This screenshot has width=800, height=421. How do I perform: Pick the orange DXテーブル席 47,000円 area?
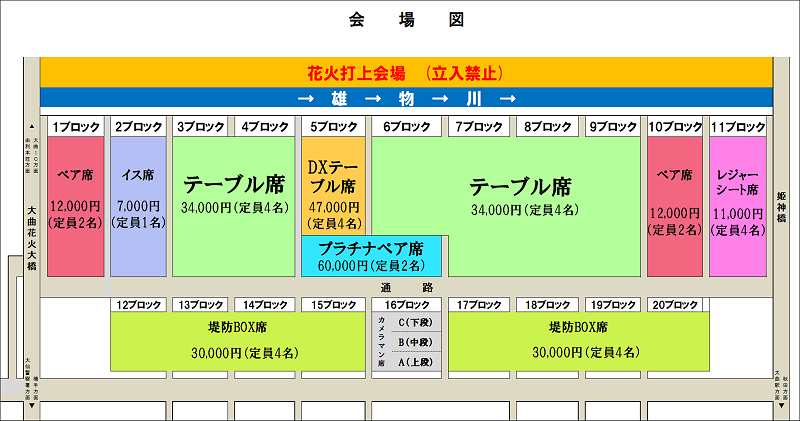[x=333, y=185]
